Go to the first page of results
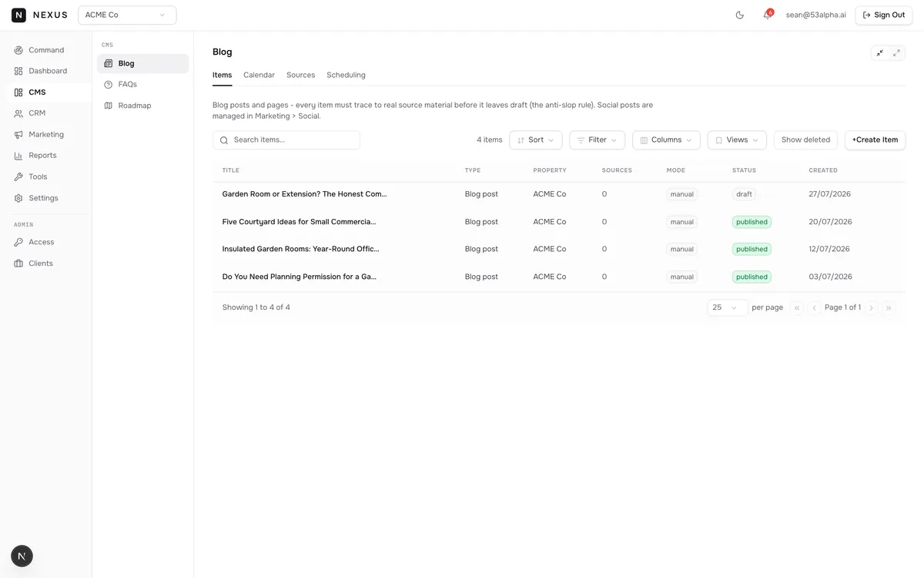Screen dimensions: 924x578 pos(797,307)
